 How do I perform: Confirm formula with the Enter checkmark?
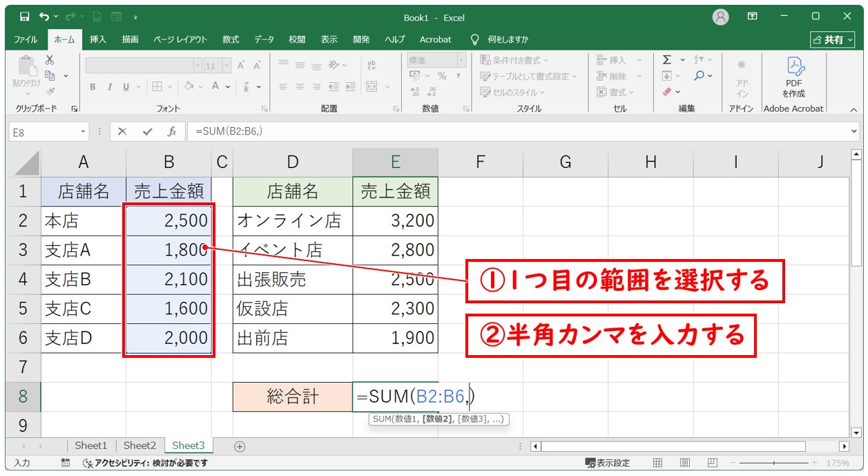pyautogui.click(x=147, y=132)
